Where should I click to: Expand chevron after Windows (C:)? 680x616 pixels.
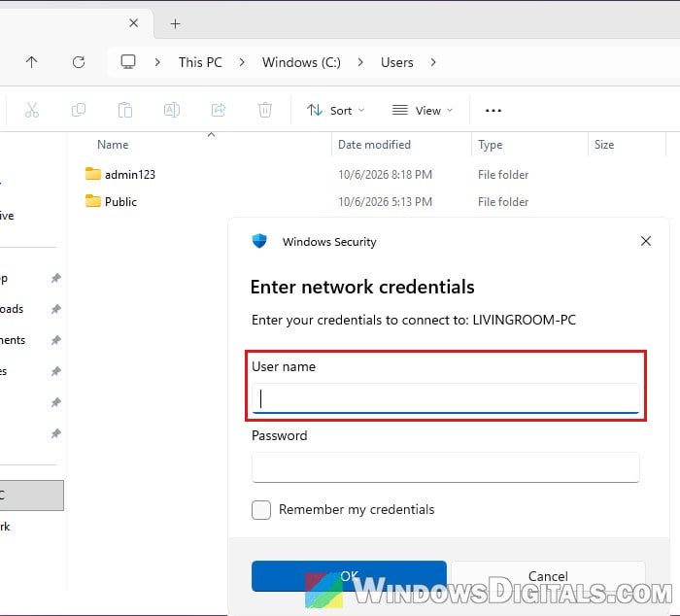[x=360, y=62]
